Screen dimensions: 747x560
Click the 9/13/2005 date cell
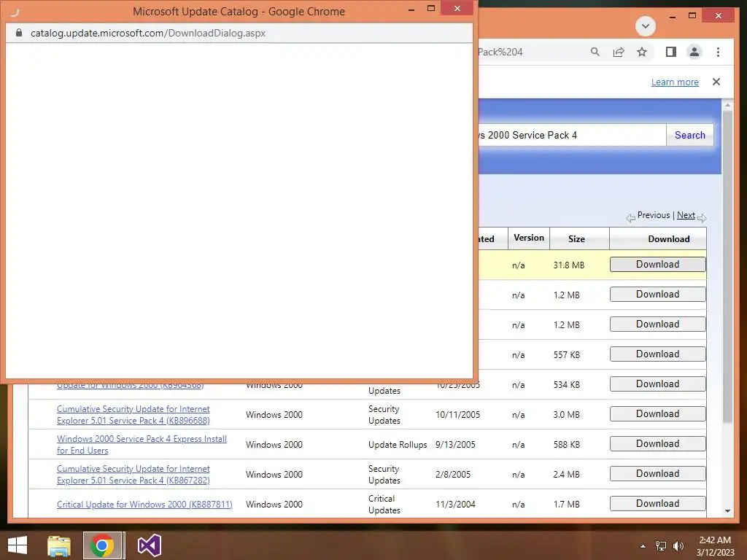pyautogui.click(x=455, y=445)
